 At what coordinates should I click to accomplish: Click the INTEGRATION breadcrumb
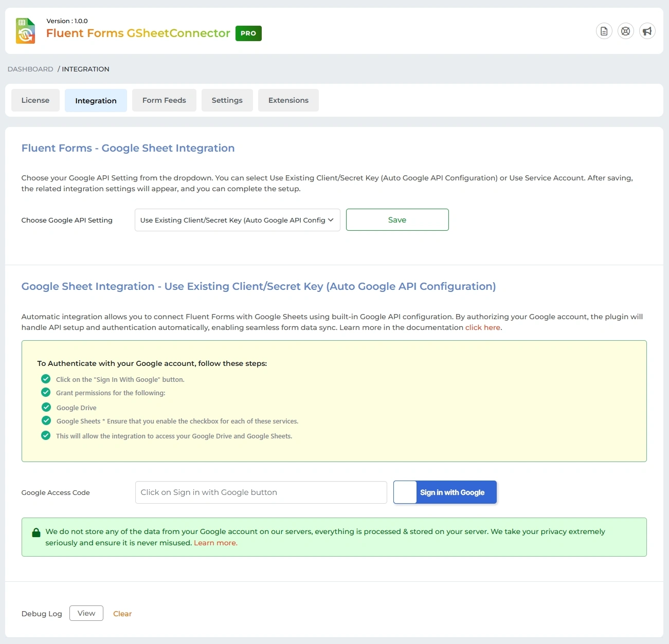point(85,69)
